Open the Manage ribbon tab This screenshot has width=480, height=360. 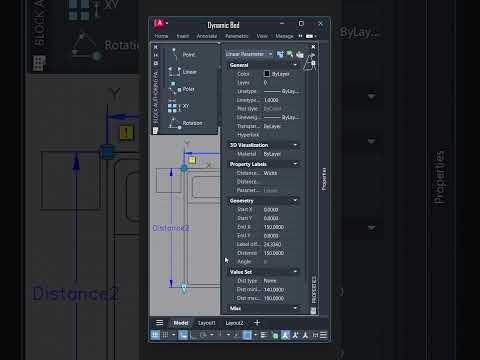284,36
